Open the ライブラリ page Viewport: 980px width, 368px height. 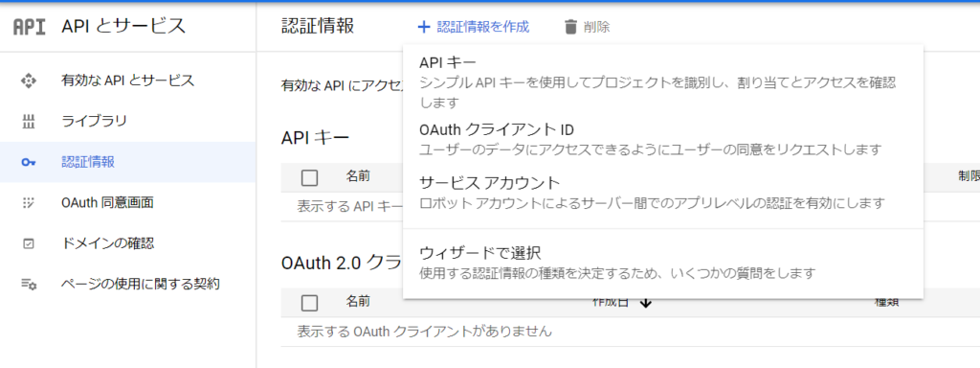tap(127, 122)
